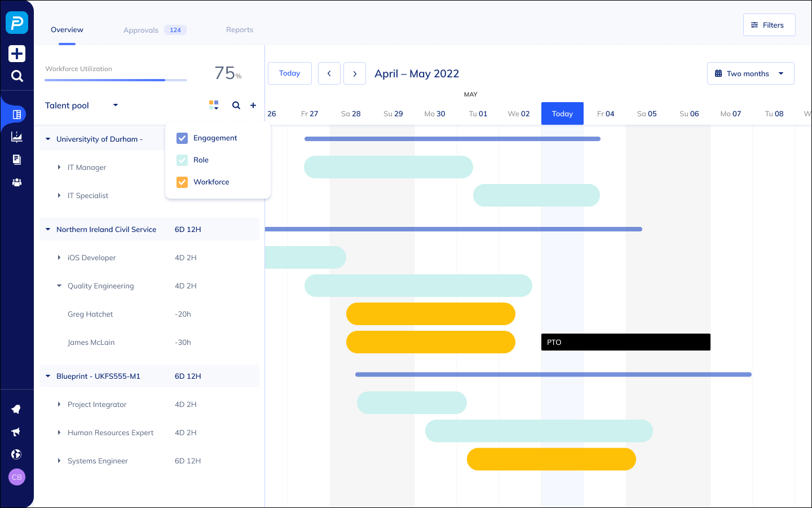
Task: Uncheck the Engagement checkbox
Action: (x=182, y=138)
